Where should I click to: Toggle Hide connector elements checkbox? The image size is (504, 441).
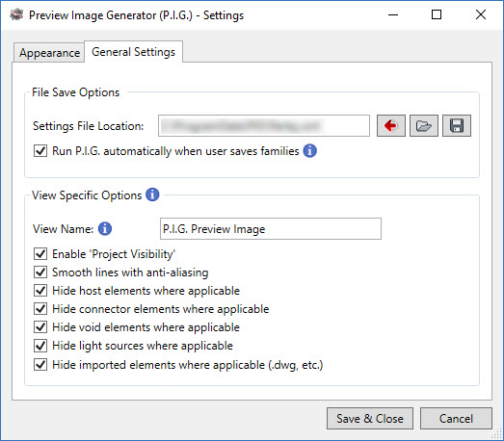tap(40, 309)
